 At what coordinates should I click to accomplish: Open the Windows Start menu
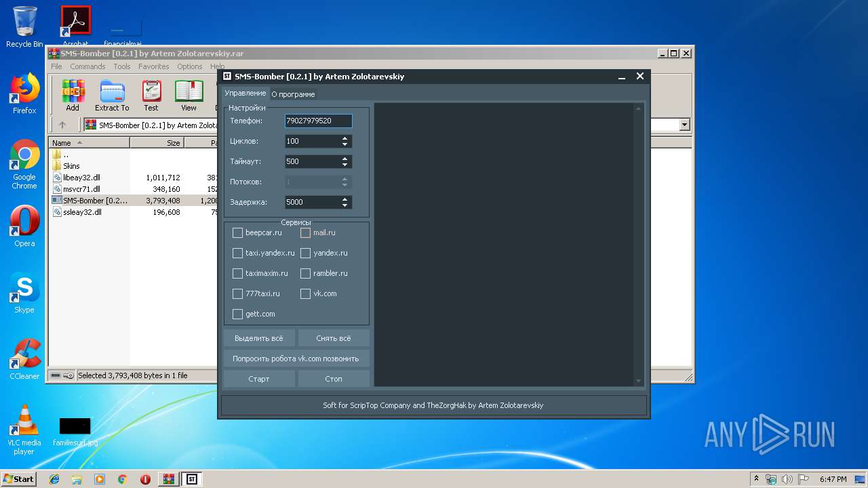18,479
